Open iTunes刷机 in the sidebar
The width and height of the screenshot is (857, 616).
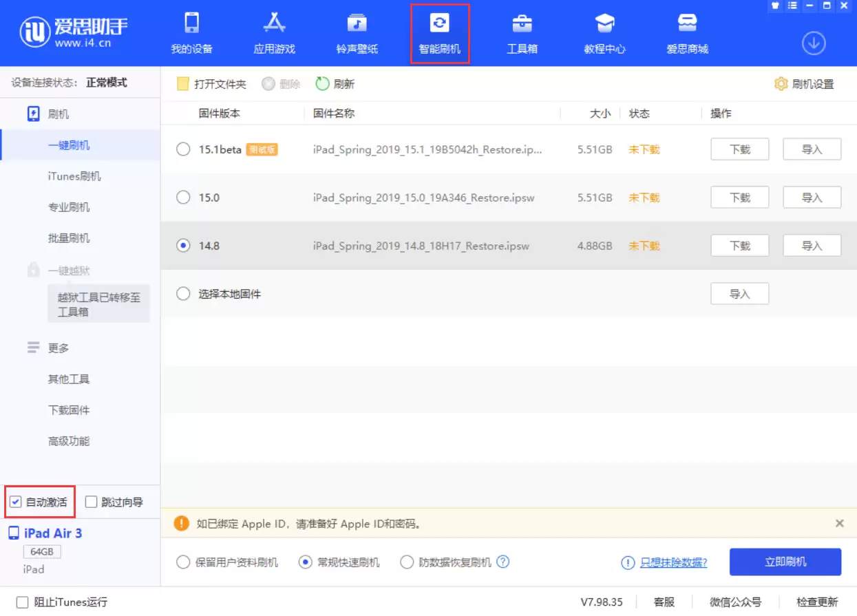pos(74,176)
